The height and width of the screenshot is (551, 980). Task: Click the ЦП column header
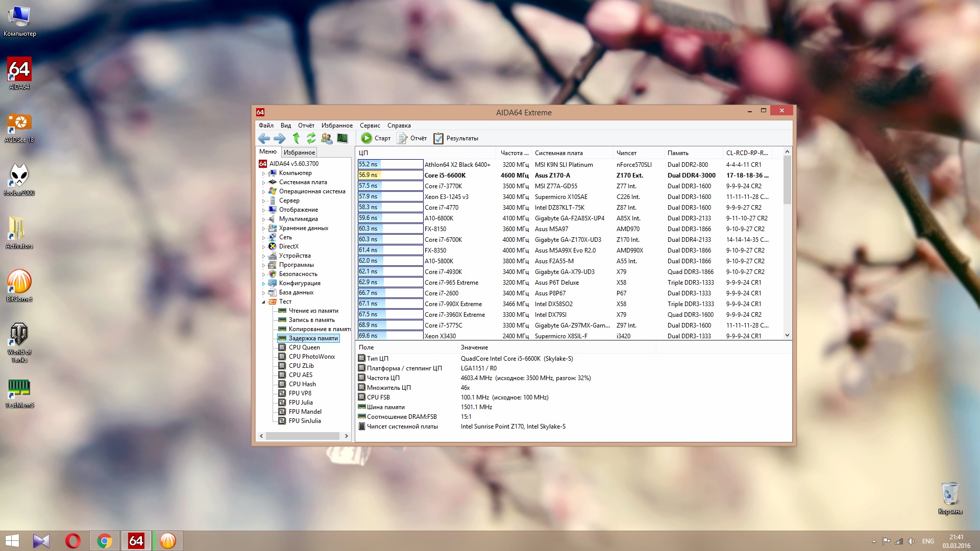coord(363,153)
